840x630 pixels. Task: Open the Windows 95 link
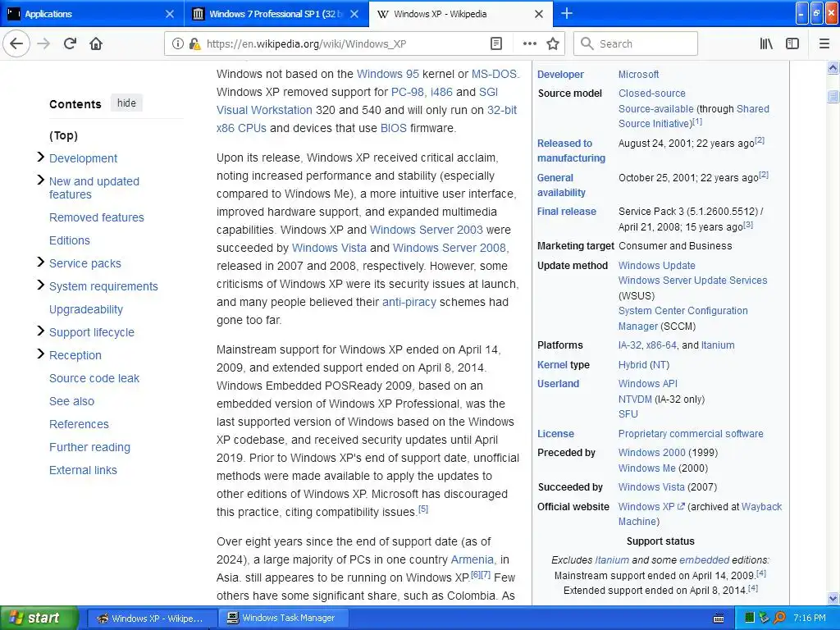tap(388, 74)
